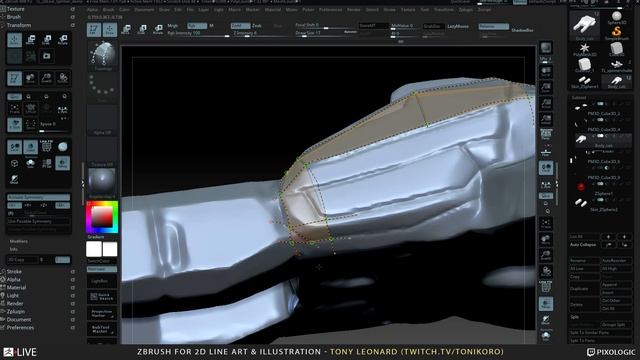Viewport: 640px width, 360px height.
Task: Click the Append subtool button
Action: (x=616, y=284)
